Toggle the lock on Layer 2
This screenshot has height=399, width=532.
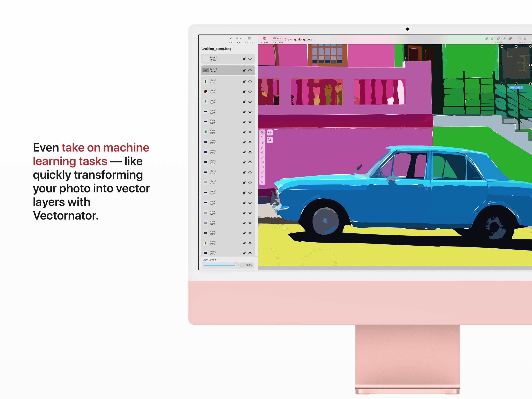244,59
